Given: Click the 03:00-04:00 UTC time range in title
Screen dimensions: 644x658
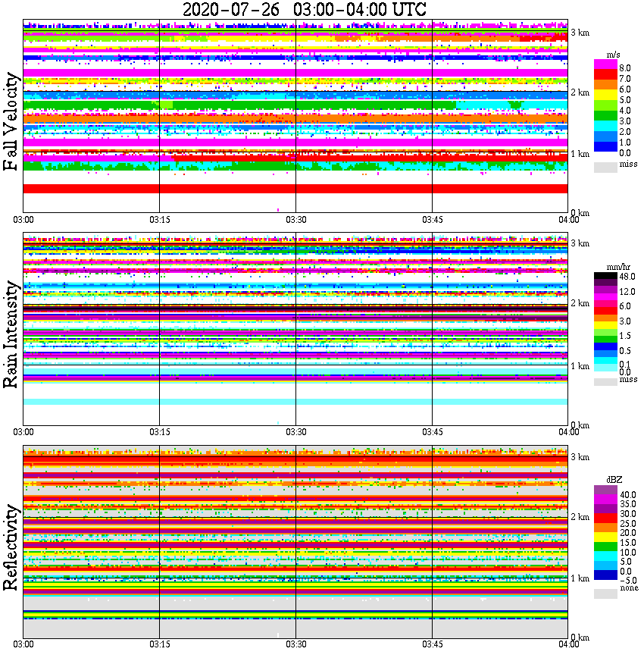Looking at the screenshot, I should [360, 9].
